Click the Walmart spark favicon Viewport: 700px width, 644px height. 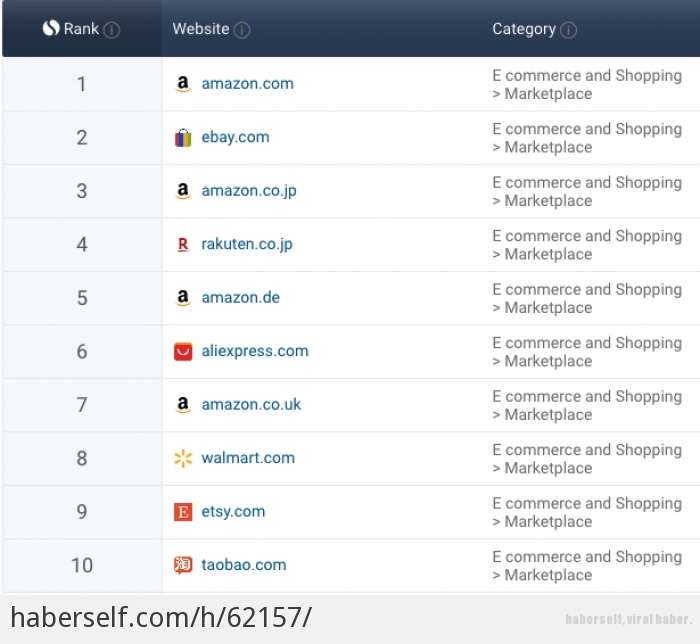click(183, 458)
